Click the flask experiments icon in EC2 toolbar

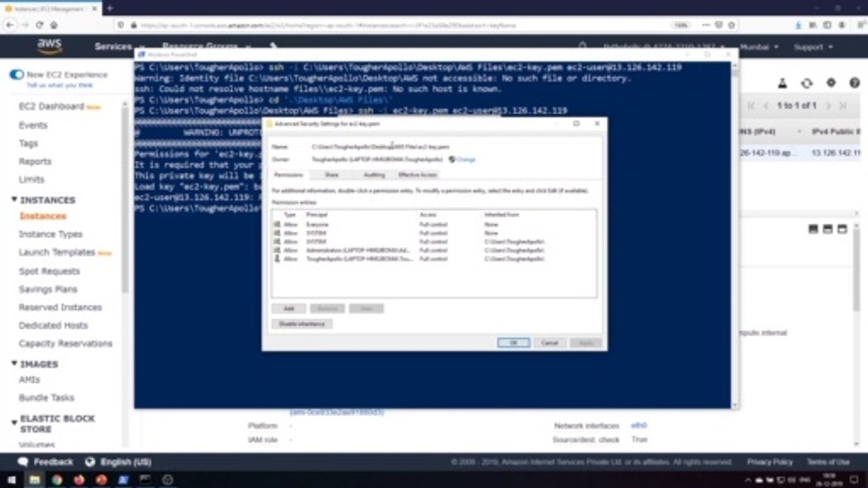click(x=783, y=83)
